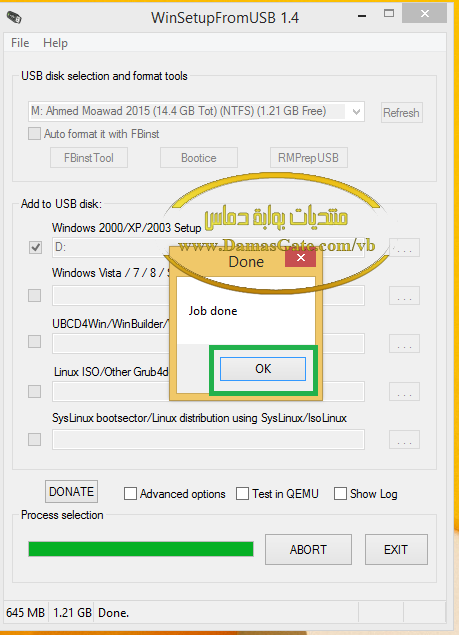Viewport: 459px width, 635px height.
Task: Click browse button for Windows Vista/7/8 source
Action: tap(404, 296)
